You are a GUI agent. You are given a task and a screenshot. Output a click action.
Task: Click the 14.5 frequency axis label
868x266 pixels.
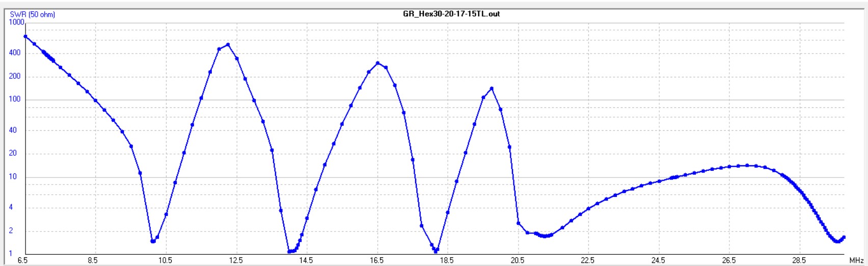click(x=306, y=260)
